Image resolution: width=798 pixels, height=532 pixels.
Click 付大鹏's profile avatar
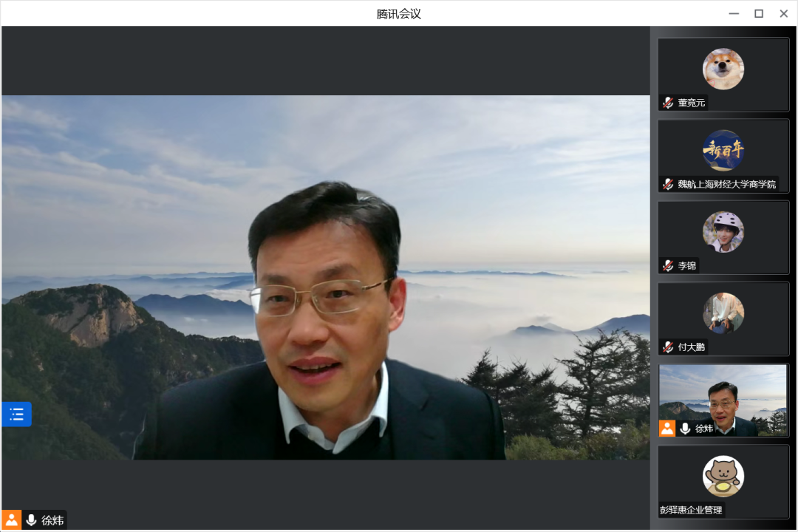723,313
